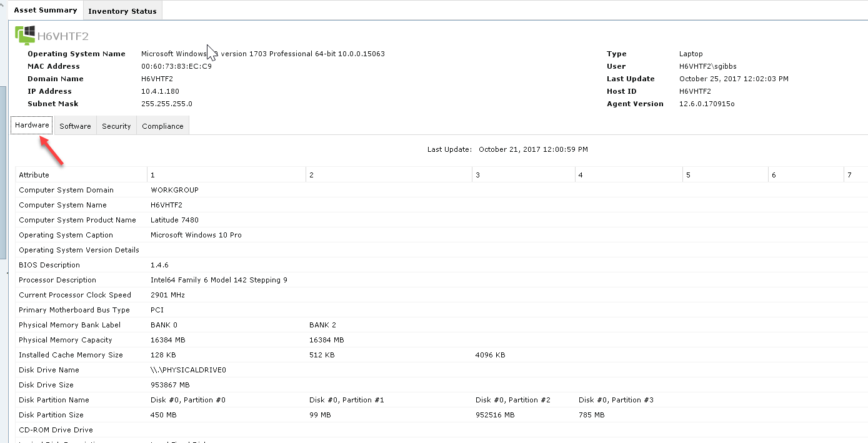The image size is (868, 443).
Task: Click user value H6VHTF2\sgibbs
Action: coord(708,66)
